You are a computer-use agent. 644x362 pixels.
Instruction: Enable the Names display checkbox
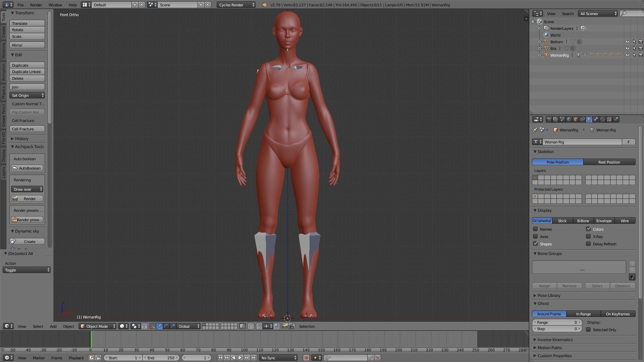click(535, 229)
